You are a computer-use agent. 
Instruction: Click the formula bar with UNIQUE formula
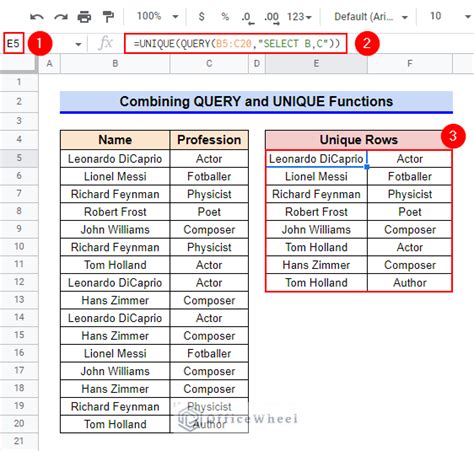click(236, 43)
